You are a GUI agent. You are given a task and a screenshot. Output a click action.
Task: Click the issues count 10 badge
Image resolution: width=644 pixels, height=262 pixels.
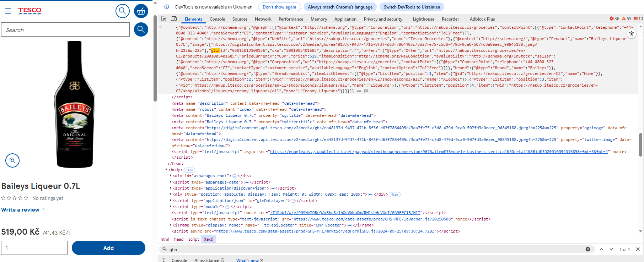tap(639, 19)
